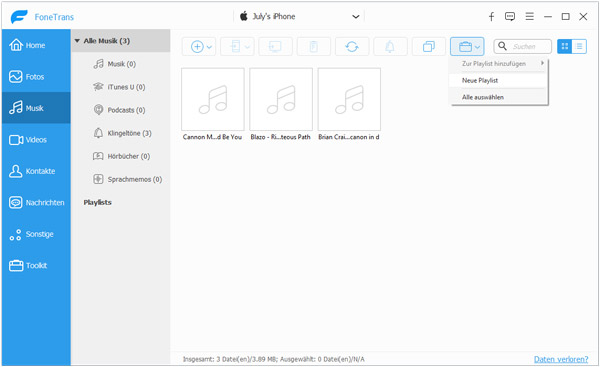
Task: Expand the add button dropdown arrow
Action: [x=209, y=47]
